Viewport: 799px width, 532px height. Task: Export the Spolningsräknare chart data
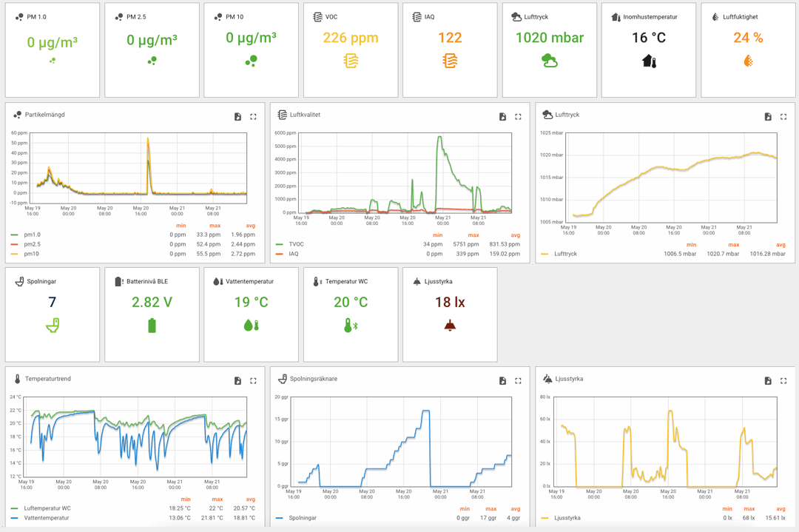tap(502, 381)
